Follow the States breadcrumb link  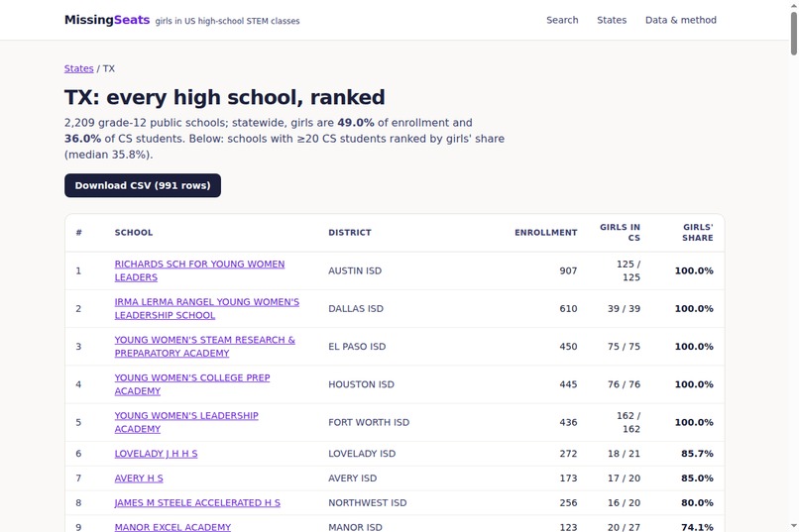79,68
